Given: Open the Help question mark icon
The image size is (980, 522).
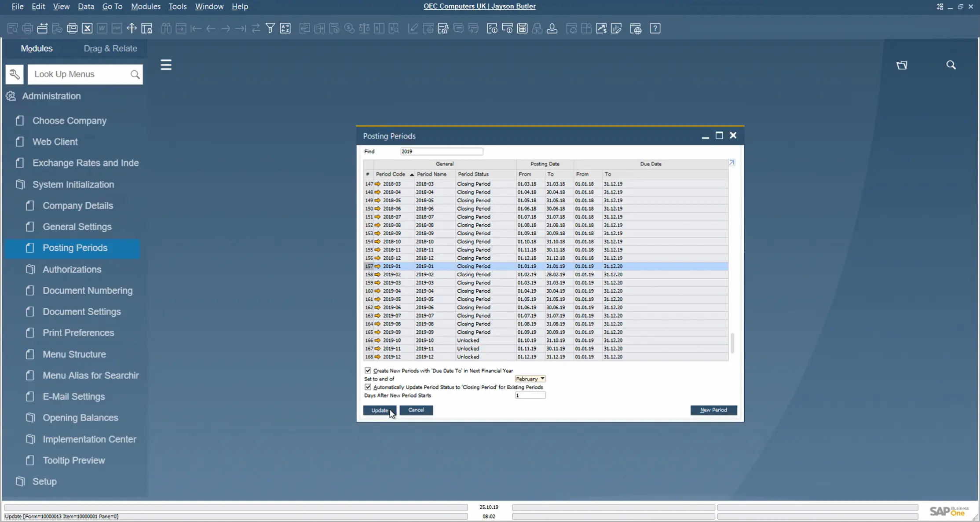Looking at the screenshot, I should [655, 29].
